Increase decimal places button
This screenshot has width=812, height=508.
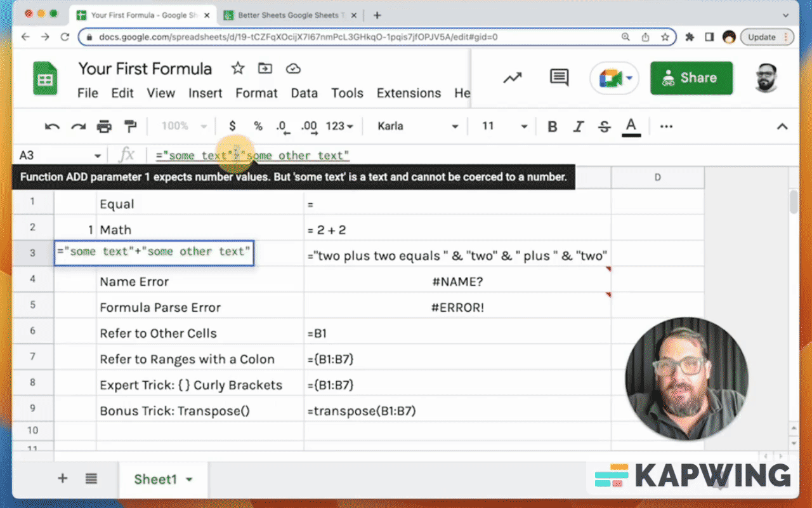click(309, 127)
